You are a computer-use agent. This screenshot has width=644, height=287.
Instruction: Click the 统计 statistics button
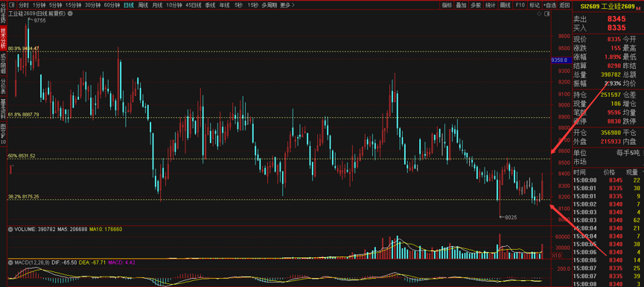[490, 5]
